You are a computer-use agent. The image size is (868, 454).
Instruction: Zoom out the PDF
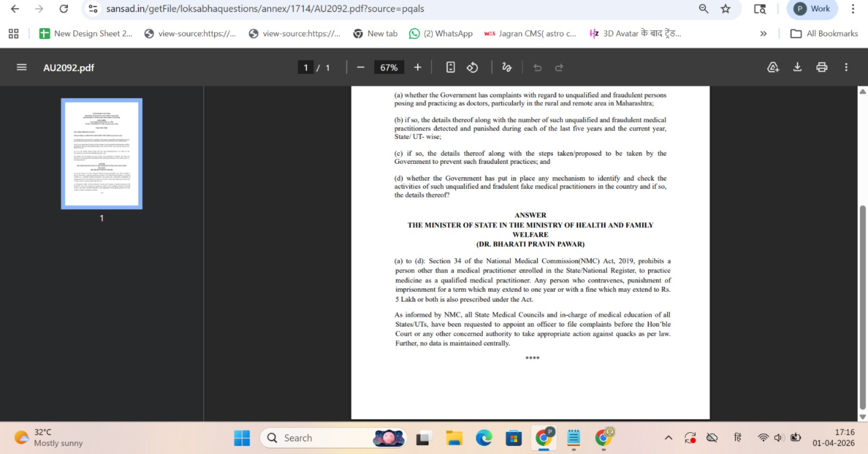361,67
